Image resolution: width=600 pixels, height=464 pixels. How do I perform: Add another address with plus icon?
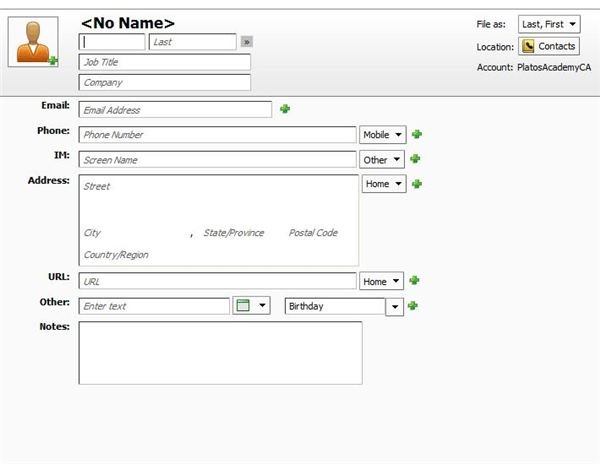pos(416,184)
